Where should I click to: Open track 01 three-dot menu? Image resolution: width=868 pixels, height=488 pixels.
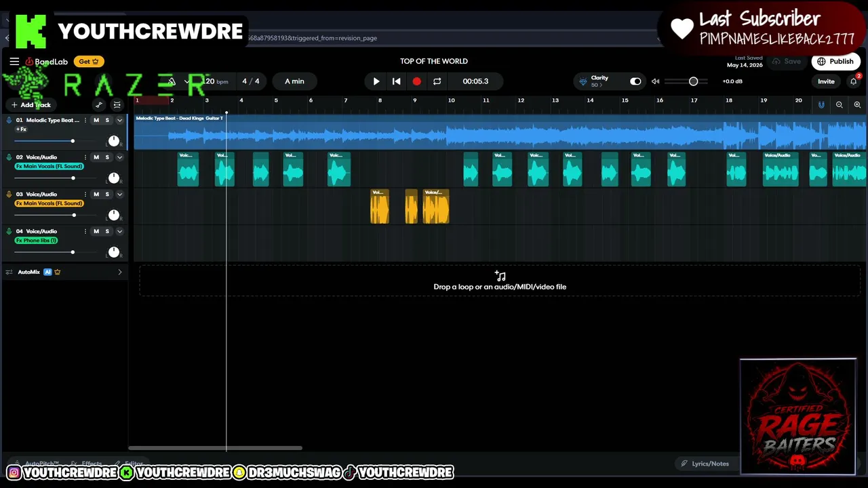click(85, 120)
